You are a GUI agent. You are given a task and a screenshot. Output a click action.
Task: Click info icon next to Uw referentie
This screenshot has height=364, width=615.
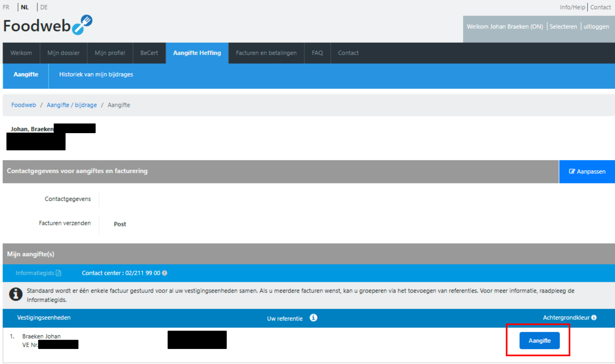point(313,318)
